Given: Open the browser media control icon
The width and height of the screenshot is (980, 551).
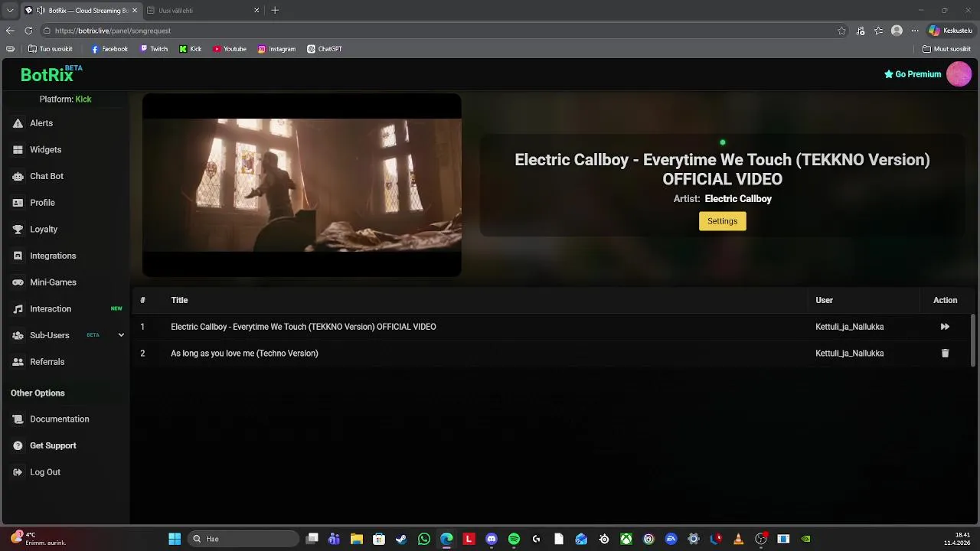Looking at the screenshot, I should pyautogui.click(x=861, y=31).
